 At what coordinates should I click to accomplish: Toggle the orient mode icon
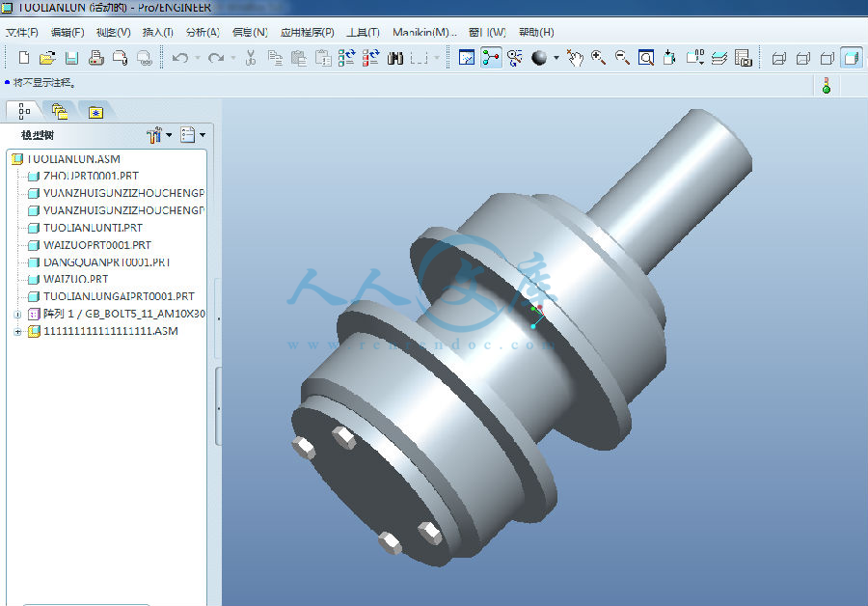[x=515, y=58]
